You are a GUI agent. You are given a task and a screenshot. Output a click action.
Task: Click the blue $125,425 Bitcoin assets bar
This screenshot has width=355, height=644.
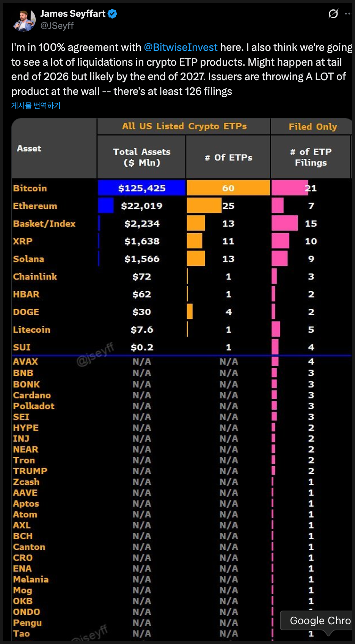[x=141, y=188]
